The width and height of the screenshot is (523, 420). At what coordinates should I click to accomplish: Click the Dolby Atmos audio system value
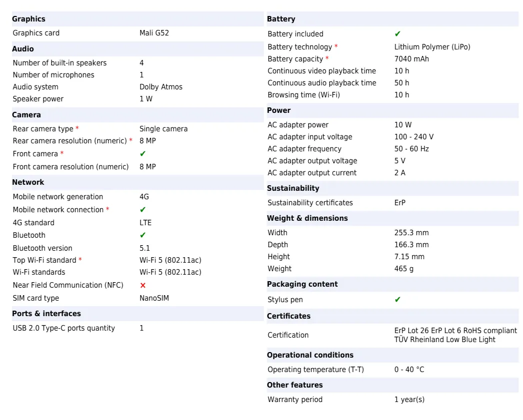pos(161,87)
